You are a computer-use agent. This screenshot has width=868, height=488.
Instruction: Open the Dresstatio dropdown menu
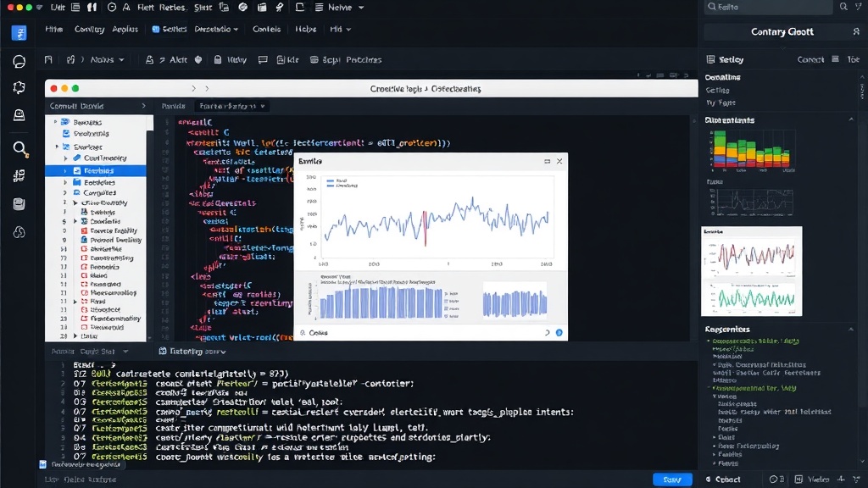[x=216, y=30]
